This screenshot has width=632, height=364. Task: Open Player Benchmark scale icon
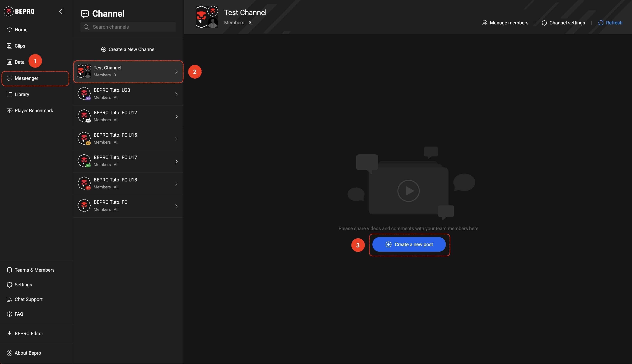(x=10, y=111)
